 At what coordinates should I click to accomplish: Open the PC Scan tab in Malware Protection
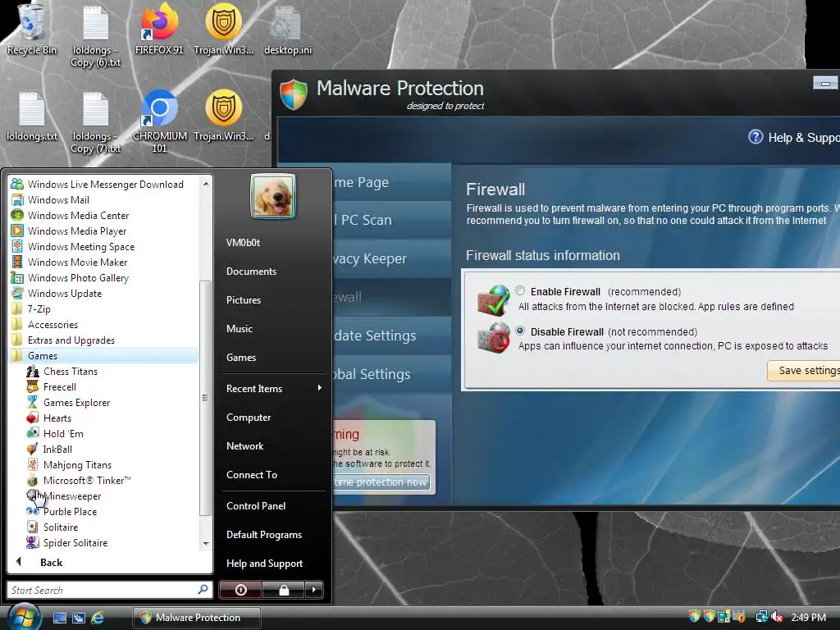point(391,220)
